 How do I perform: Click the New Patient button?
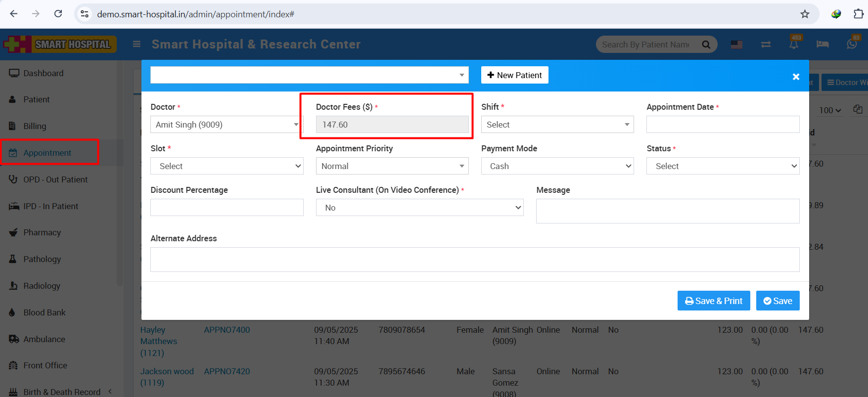514,75
